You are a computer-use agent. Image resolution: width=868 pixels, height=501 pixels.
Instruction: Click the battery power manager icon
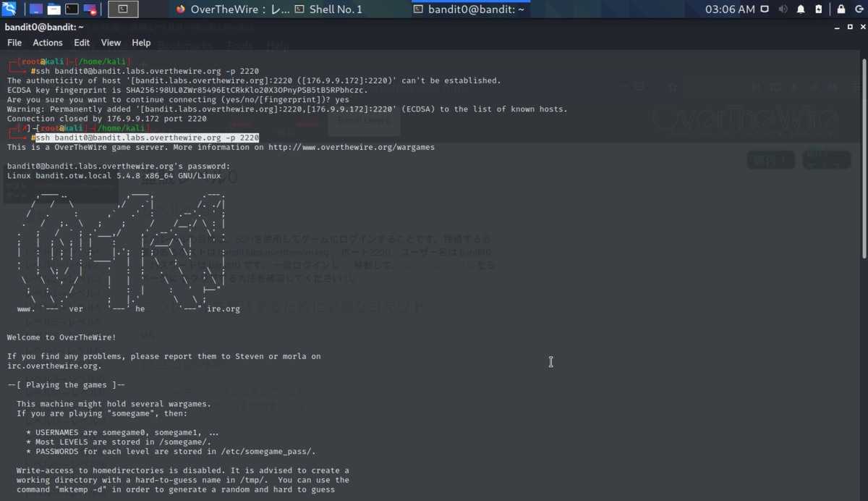pyautogui.click(x=818, y=9)
